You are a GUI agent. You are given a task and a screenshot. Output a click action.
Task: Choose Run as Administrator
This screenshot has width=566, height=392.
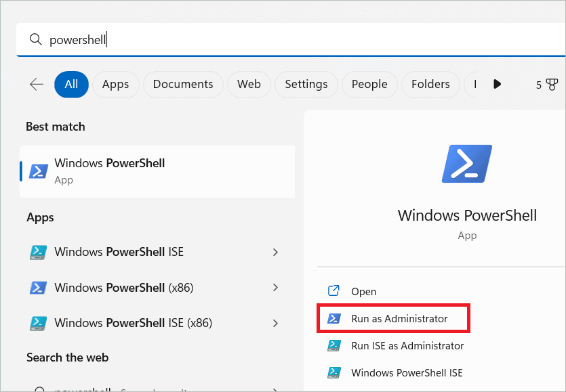[x=399, y=318]
